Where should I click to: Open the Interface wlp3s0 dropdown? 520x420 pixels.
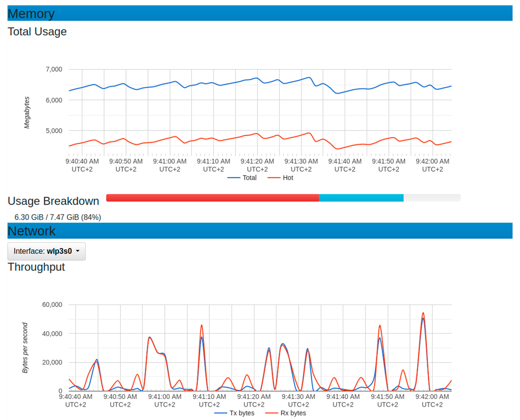[46, 251]
